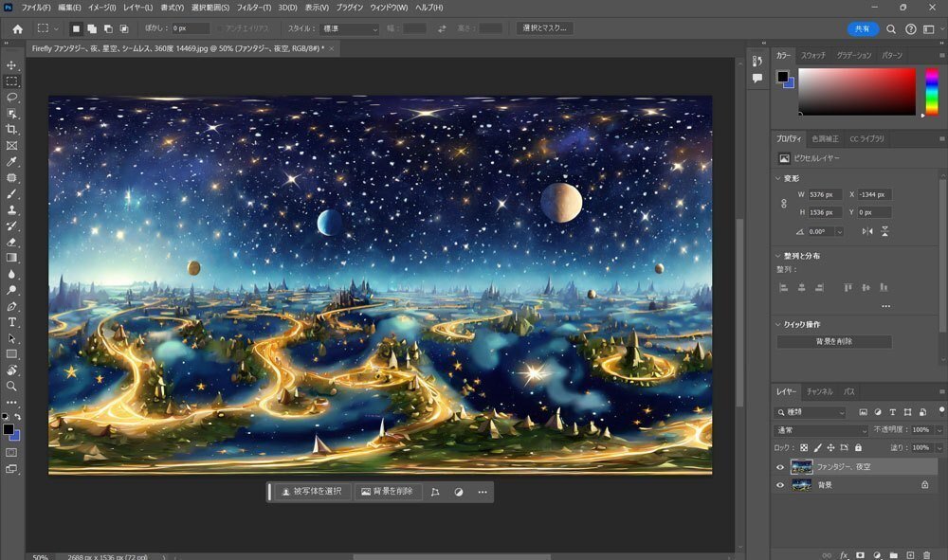Toggle the layer filter switch
Image resolution: width=948 pixels, height=560 pixels.
(x=941, y=411)
